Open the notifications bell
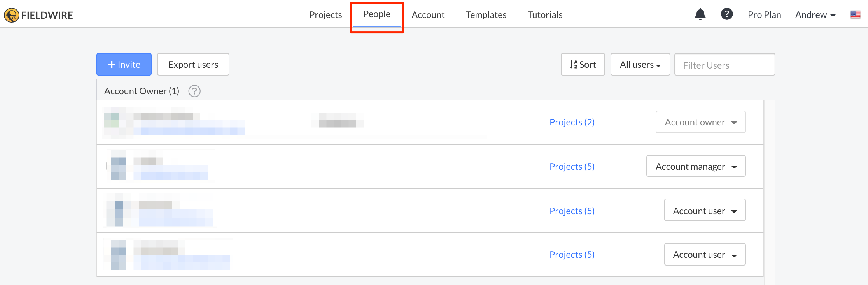The width and height of the screenshot is (868, 285). click(x=700, y=14)
